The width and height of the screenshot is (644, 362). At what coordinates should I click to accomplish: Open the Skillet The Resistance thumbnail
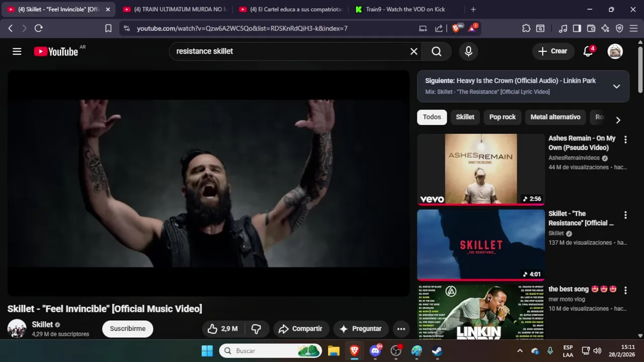pyautogui.click(x=481, y=244)
